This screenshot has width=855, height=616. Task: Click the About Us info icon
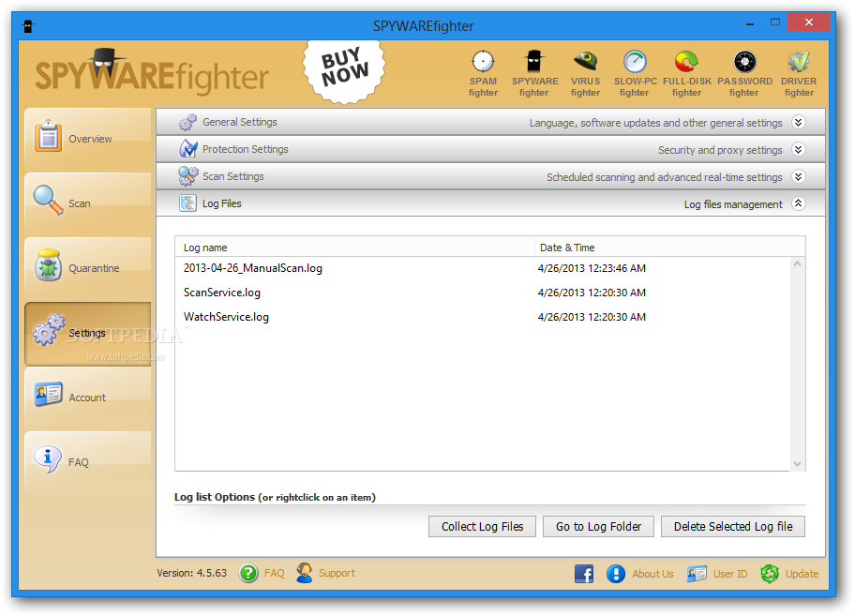[616, 574]
